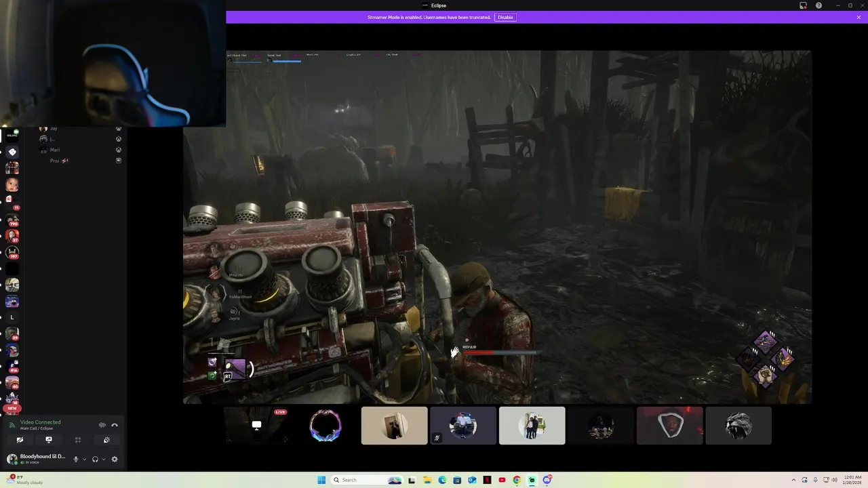Expand headphones output options arrow

tap(103, 459)
